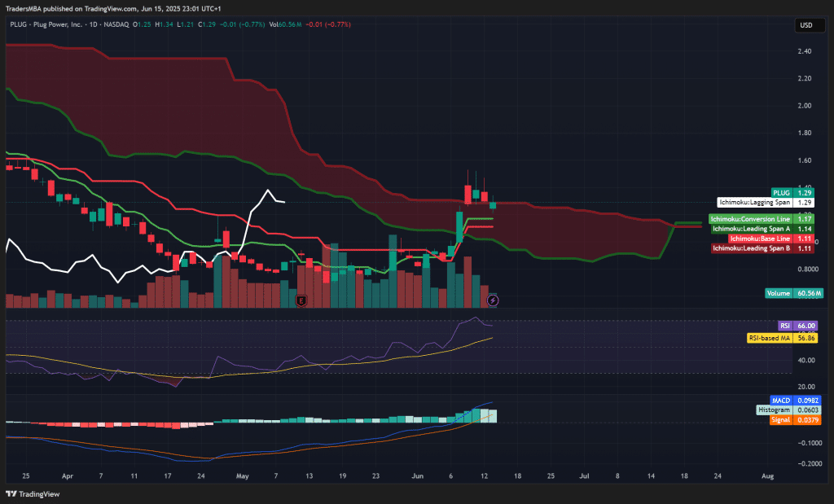Click the 2.00 level on price axis
834x504 pixels.
[x=805, y=106]
